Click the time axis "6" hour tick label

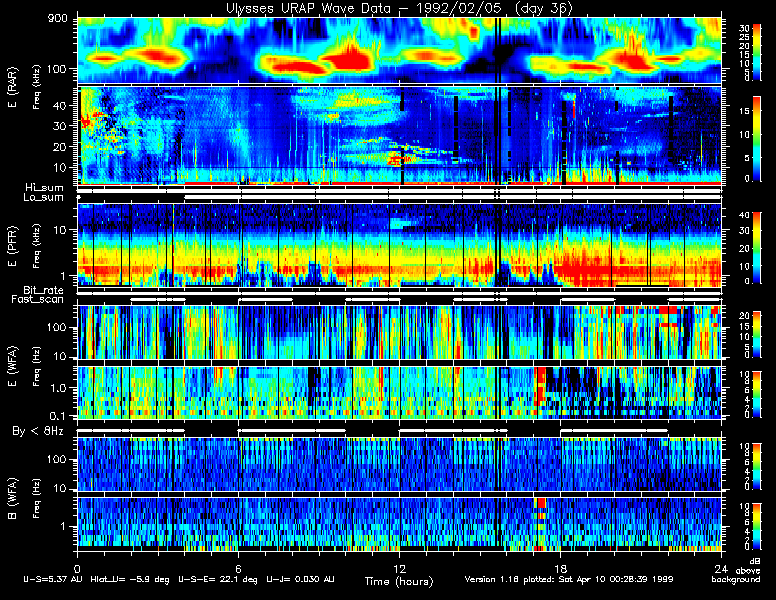click(x=238, y=568)
